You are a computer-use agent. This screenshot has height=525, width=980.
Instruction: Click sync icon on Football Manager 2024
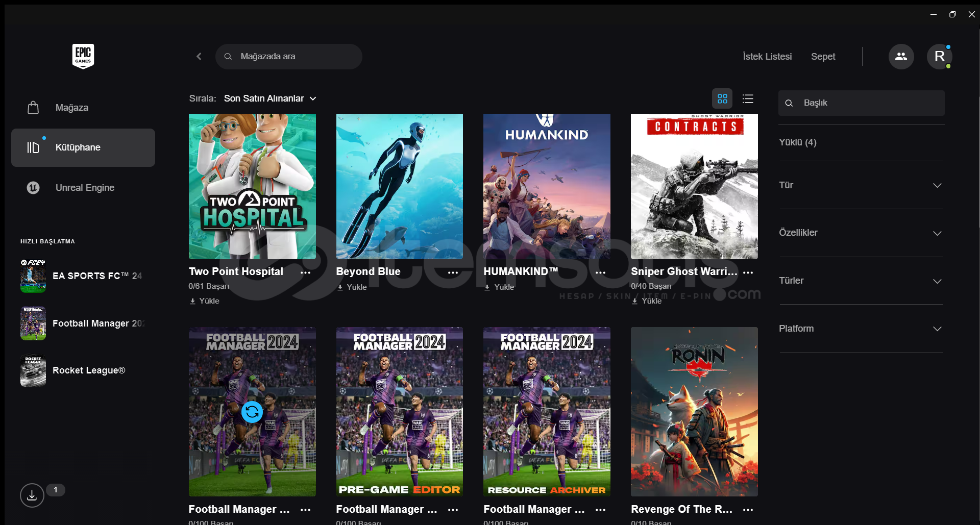(252, 412)
